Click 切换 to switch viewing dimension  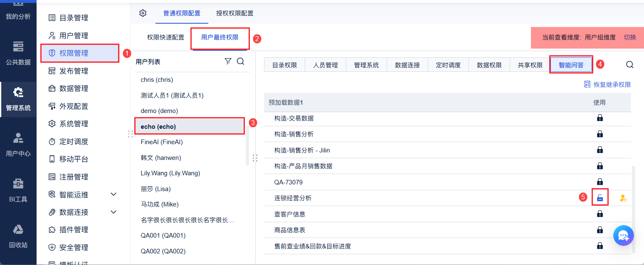click(630, 37)
